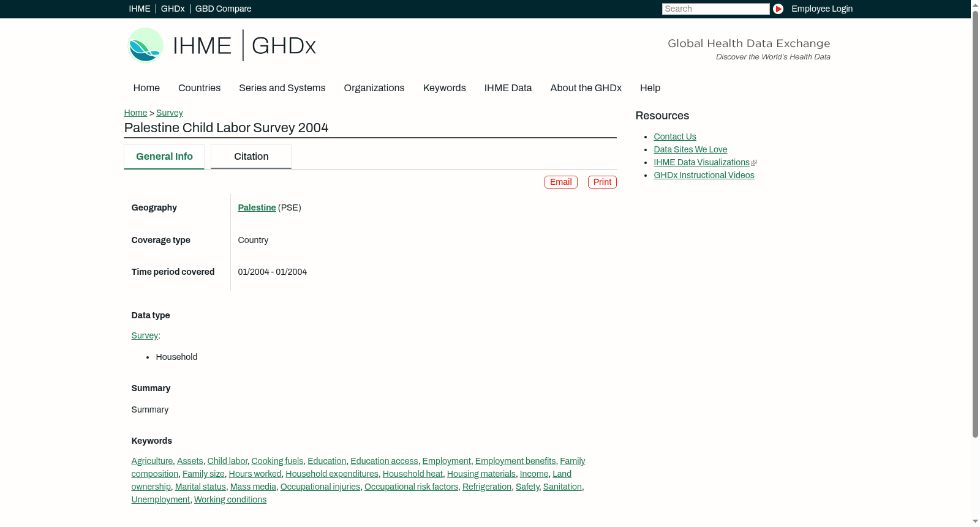Go to IHME in top bar
The height and width of the screenshot is (527, 980).
click(140, 9)
